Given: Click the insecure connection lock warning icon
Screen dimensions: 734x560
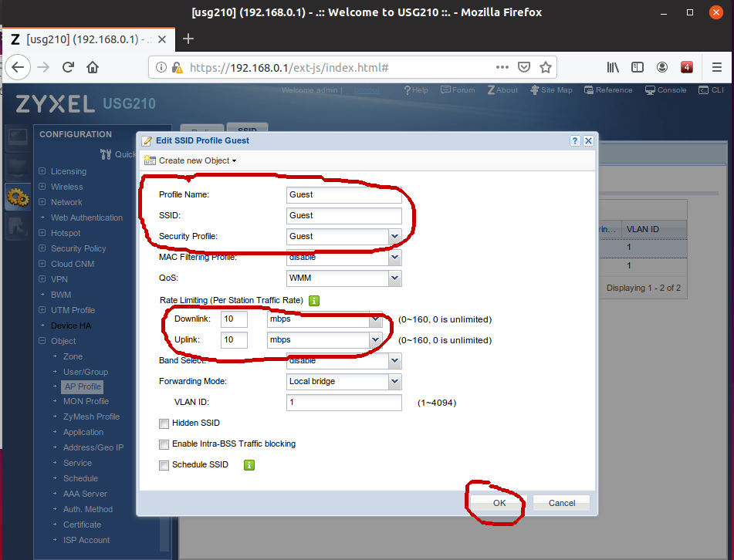Looking at the screenshot, I should tap(177, 67).
